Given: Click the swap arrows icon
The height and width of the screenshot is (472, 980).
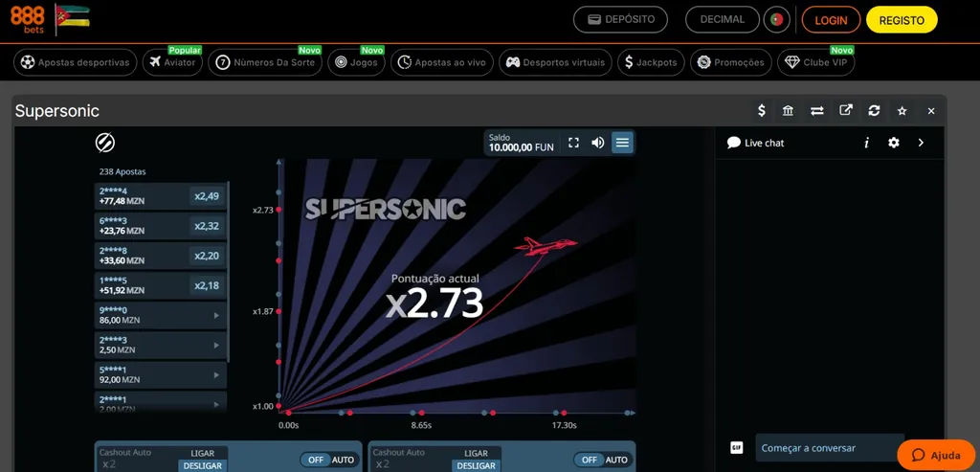Looking at the screenshot, I should tap(817, 111).
